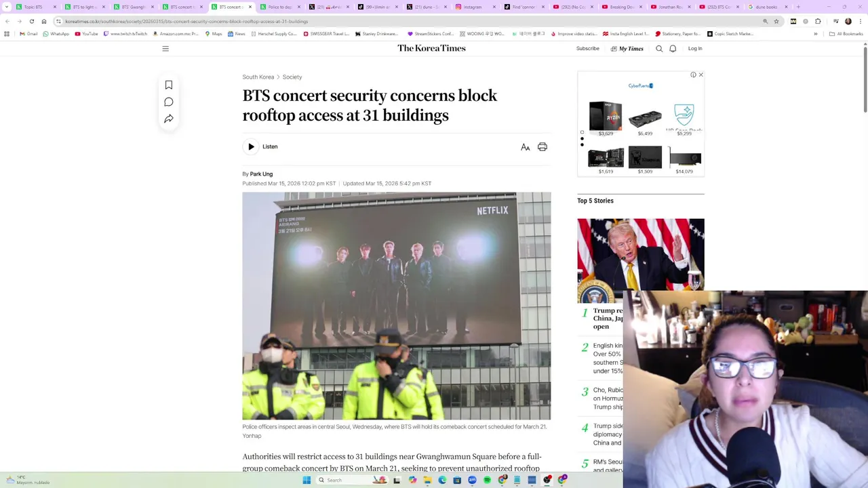Open site search with the magnifier icon
This screenshot has height=488, width=868.
(x=659, y=49)
